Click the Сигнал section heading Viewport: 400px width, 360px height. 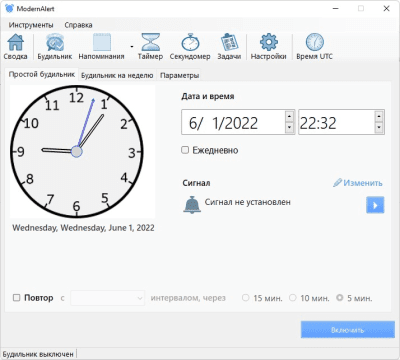(x=196, y=183)
